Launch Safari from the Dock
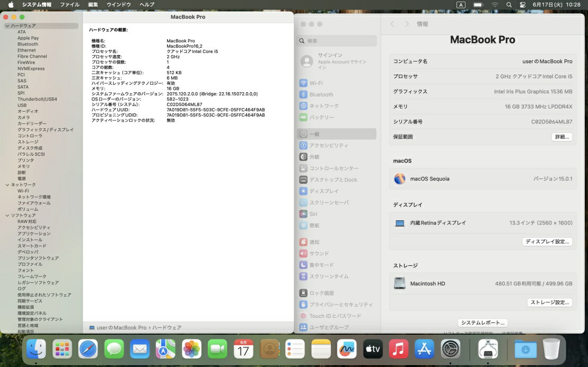This screenshot has width=588, height=367. [x=88, y=349]
